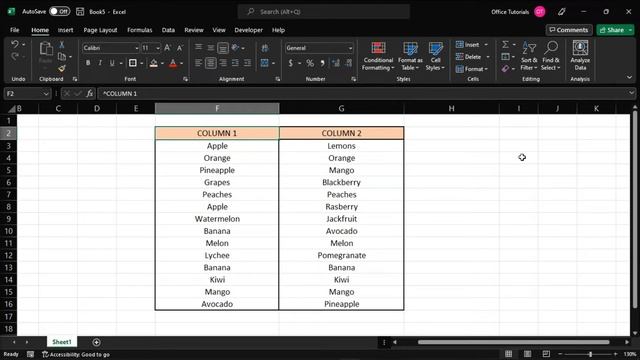Screen dimensions: 640x360
Task: Add a new sheet with plus icon
Action: coord(96,342)
